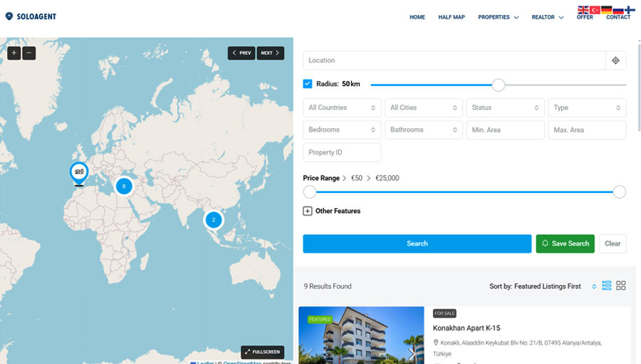This screenshot has height=364, width=641.
Task: Select the German flag language
Action: pyautogui.click(x=607, y=10)
